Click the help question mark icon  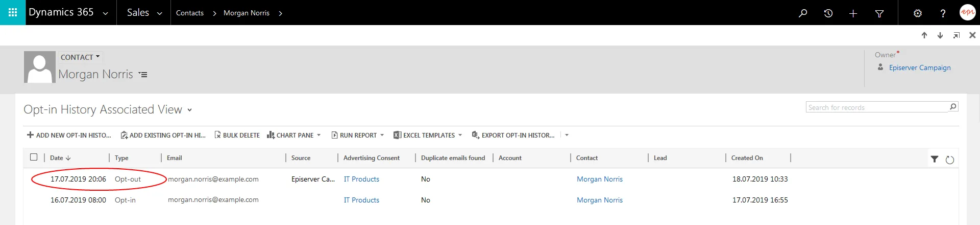coord(943,13)
